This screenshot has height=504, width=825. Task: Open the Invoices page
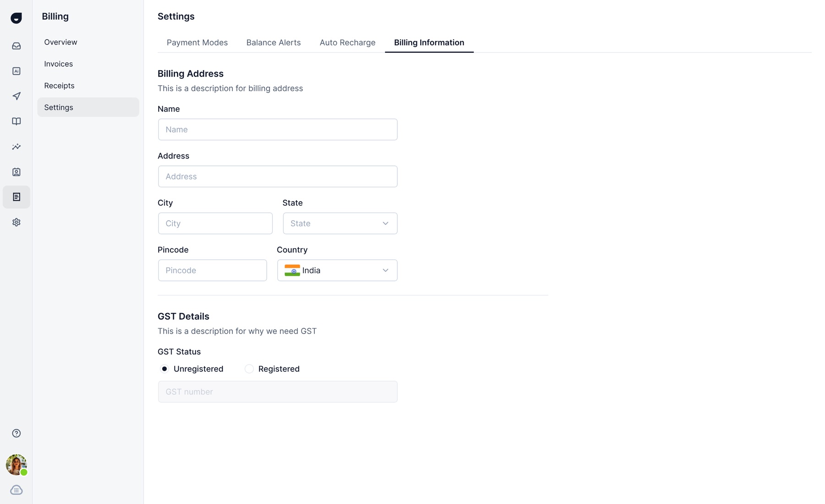coord(88,64)
